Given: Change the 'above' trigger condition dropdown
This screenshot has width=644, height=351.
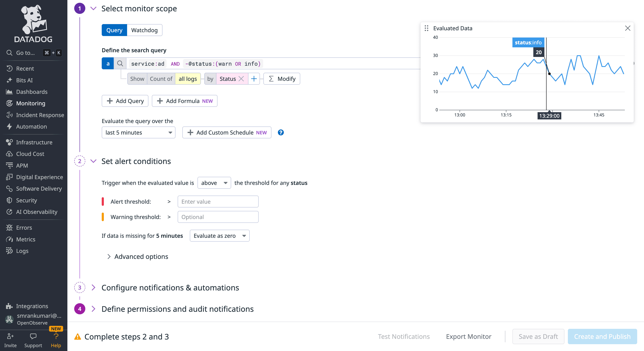Looking at the screenshot, I should point(214,183).
